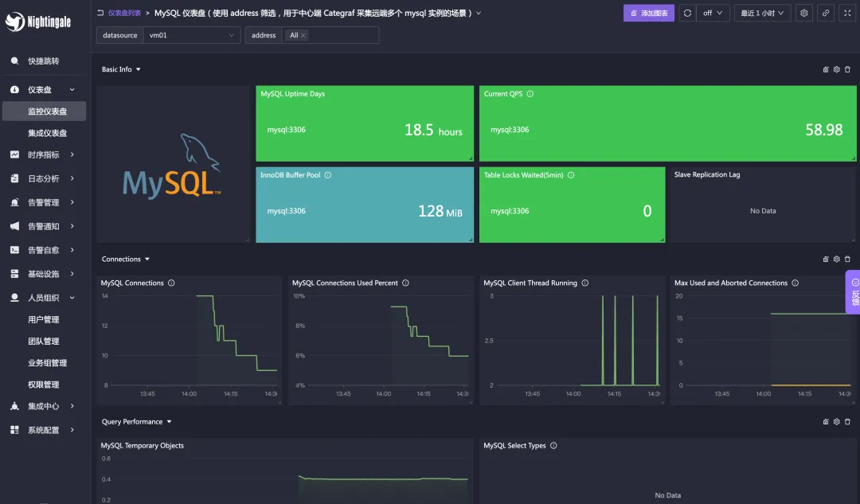Open the datasource vm01 dropdown

(x=193, y=35)
